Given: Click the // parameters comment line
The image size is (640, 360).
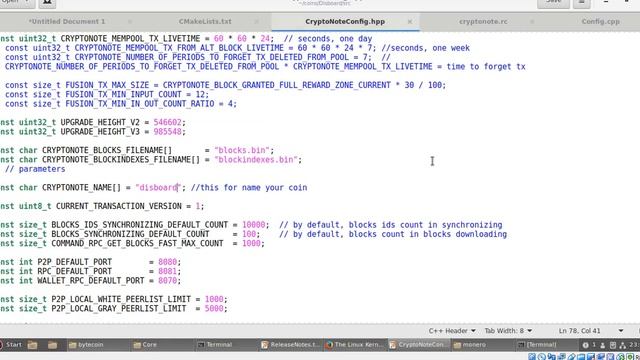Looking at the screenshot, I should click(35, 169).
